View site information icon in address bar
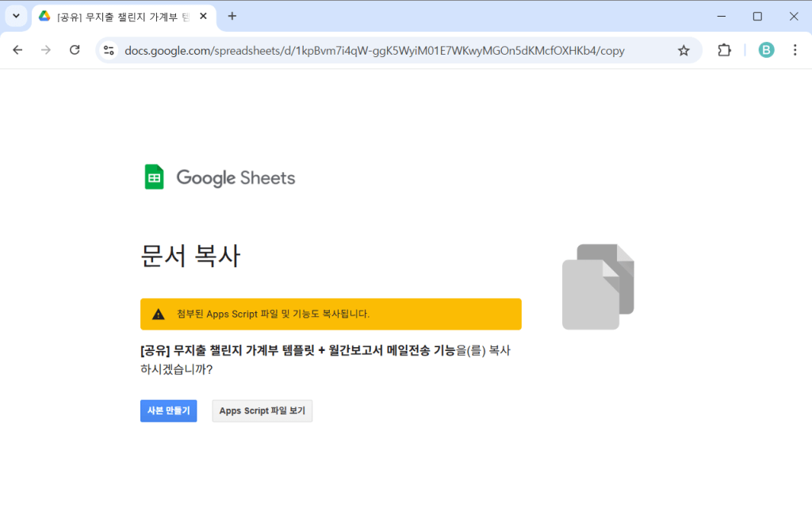Viewport: 812px width, 523px height. pos(109,51)
